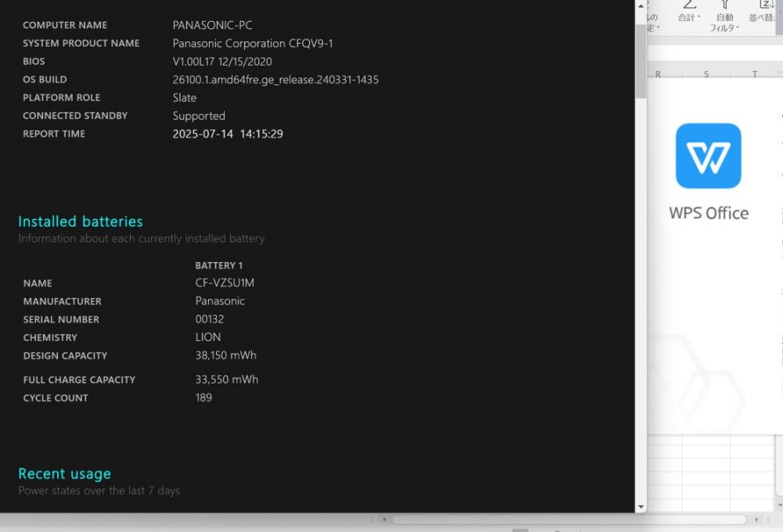Click the battery report vertical scrollbar thumb
The image size is (783, 532).
tap(640, 61)
